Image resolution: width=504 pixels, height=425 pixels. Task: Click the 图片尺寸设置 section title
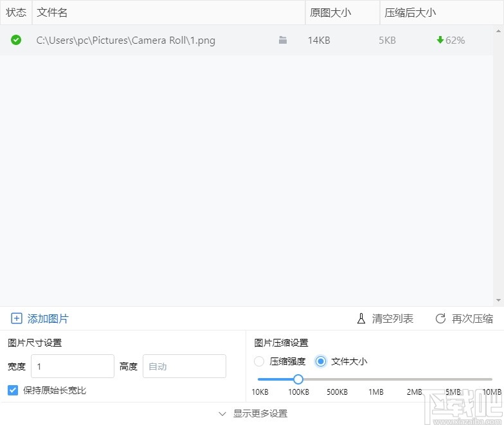[x=35, y=343]
